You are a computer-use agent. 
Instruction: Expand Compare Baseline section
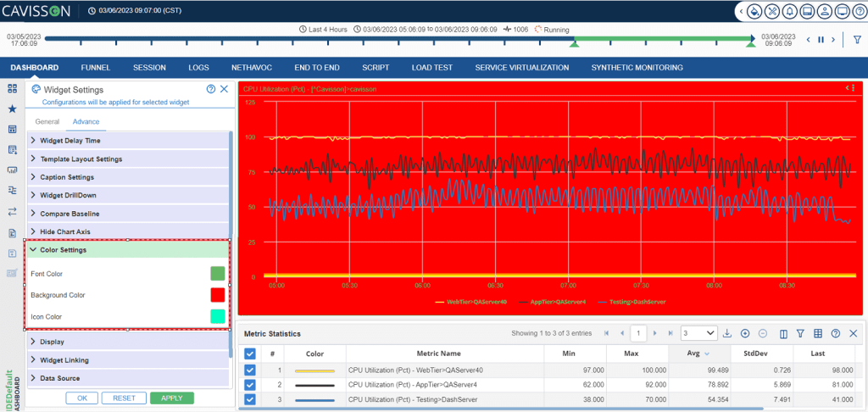coord(128,213)
